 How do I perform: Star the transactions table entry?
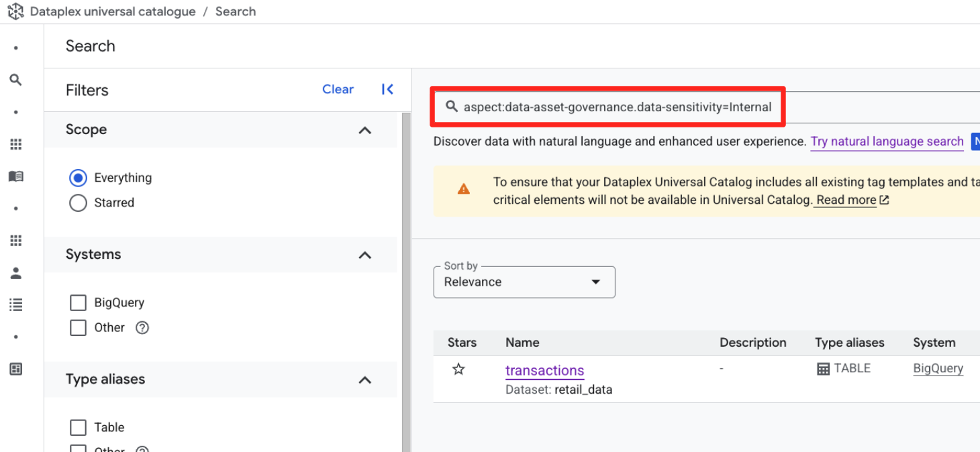pos(458,369)
